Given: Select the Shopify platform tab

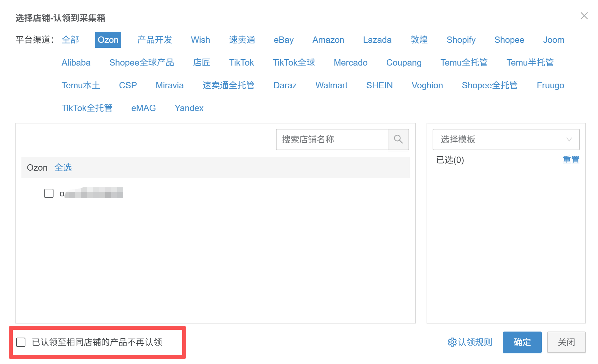Looking at the screenshot, I should point(461,40).
